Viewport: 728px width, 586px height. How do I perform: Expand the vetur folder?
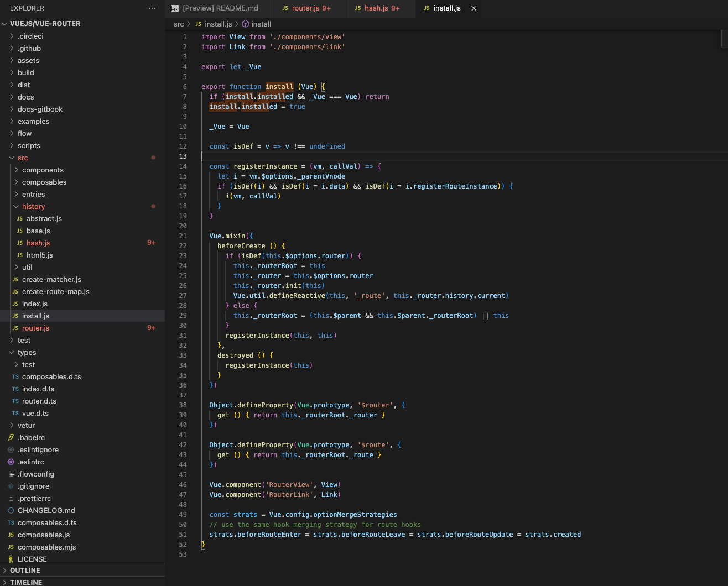[x=12, y=426]
